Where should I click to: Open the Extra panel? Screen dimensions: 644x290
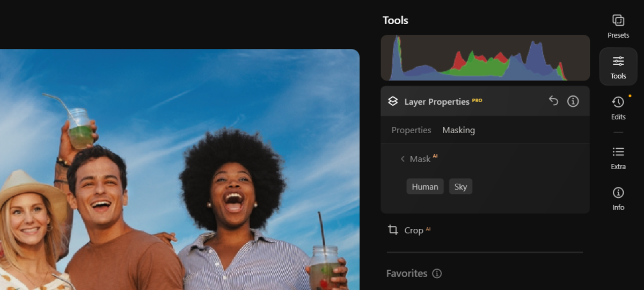tap(618, 158)
